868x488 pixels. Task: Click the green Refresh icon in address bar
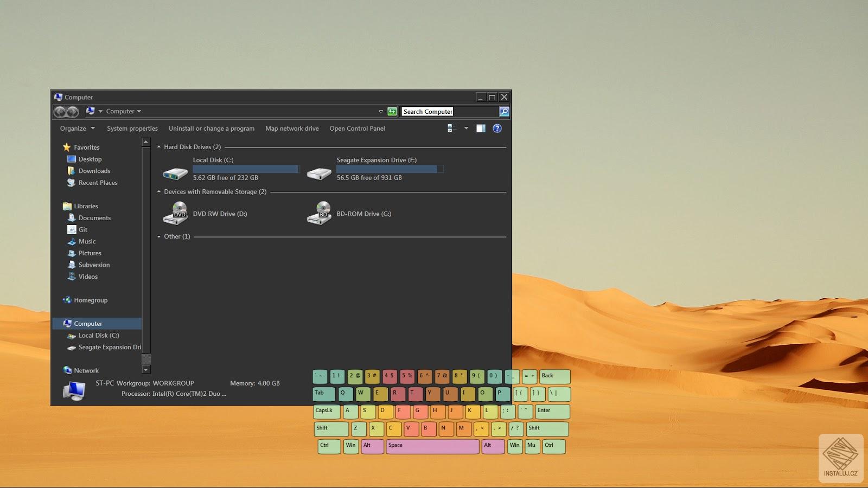(x=392, y=112)
